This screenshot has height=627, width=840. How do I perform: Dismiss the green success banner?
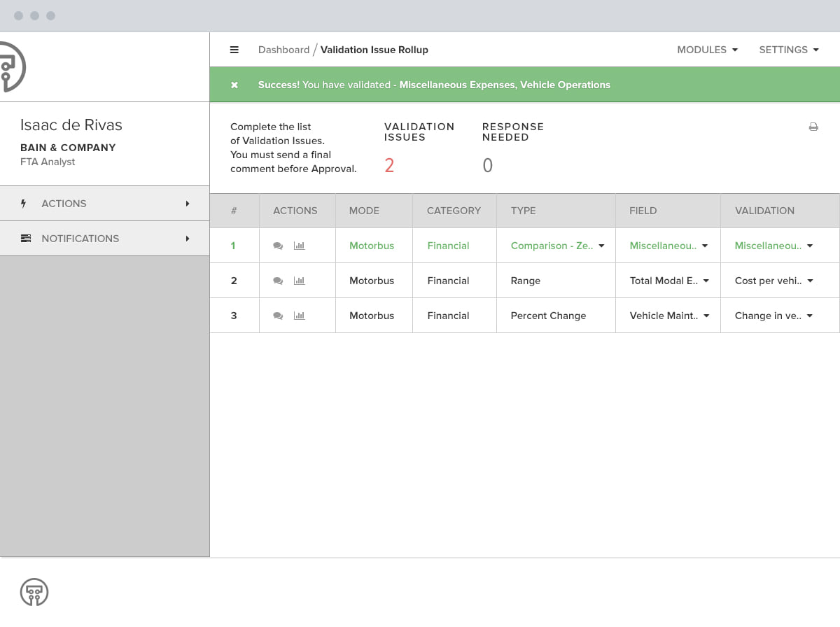tap(234, 85)
